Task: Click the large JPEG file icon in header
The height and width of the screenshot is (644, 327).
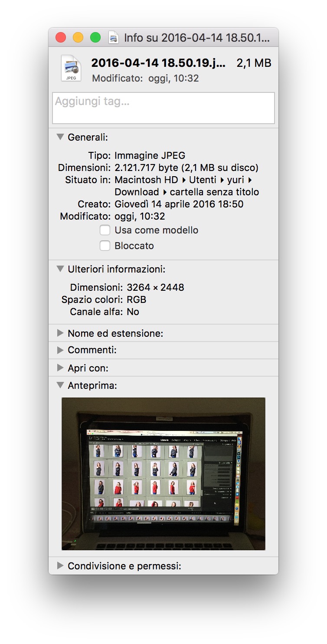Action: click(71, 68)
